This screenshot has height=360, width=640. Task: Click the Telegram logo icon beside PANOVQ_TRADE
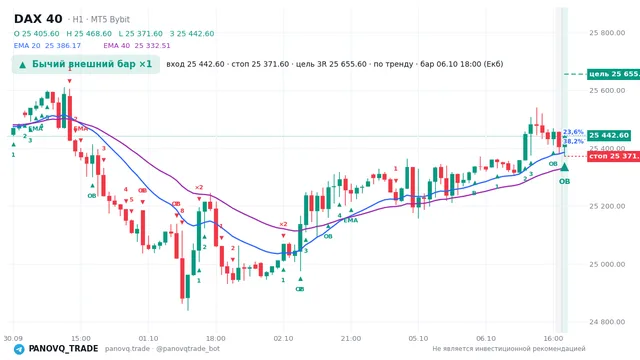point(19,349)
